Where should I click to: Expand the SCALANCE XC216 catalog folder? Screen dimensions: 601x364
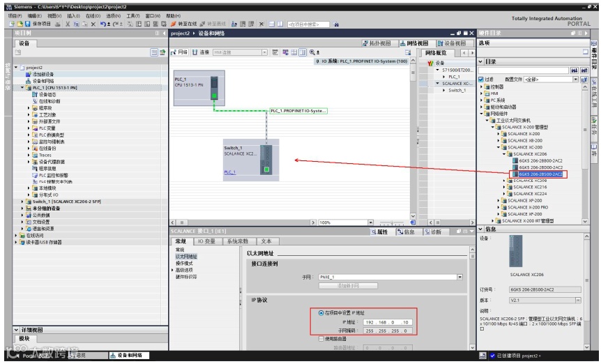coord(504,187)
